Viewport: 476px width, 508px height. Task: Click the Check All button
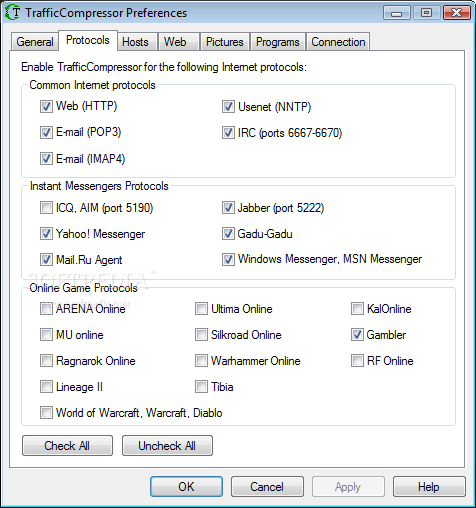point(67,445)
